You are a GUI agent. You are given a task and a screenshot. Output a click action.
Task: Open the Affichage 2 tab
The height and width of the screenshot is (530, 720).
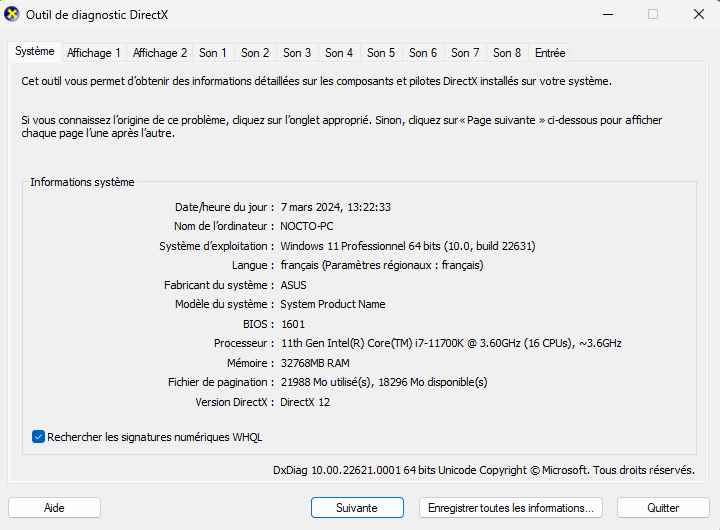point(160,53)
